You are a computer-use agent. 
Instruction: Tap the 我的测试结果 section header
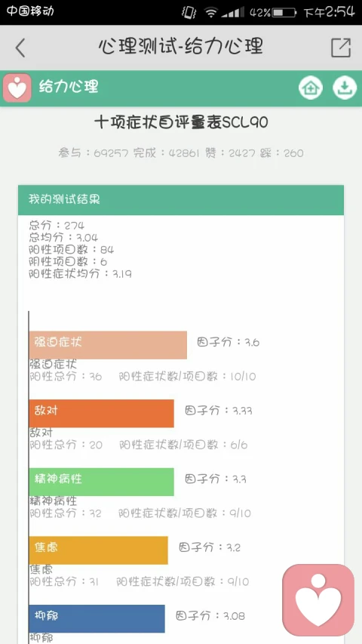pos(181,200)
